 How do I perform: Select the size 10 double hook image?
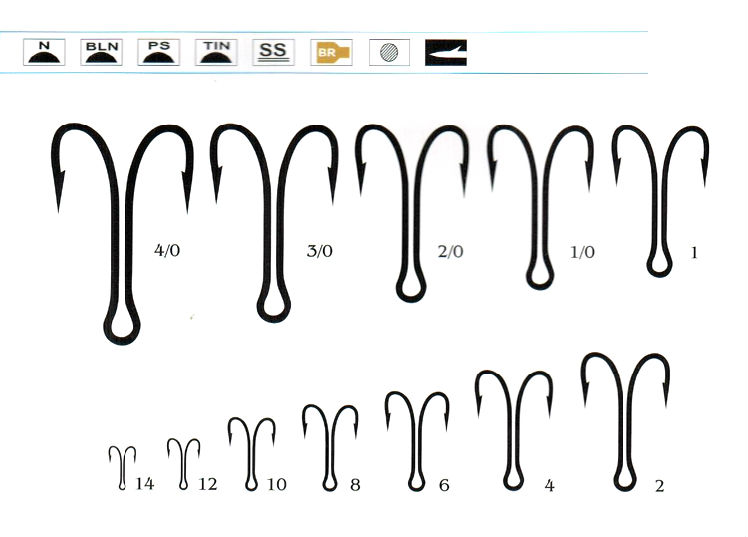click(251, 454)
